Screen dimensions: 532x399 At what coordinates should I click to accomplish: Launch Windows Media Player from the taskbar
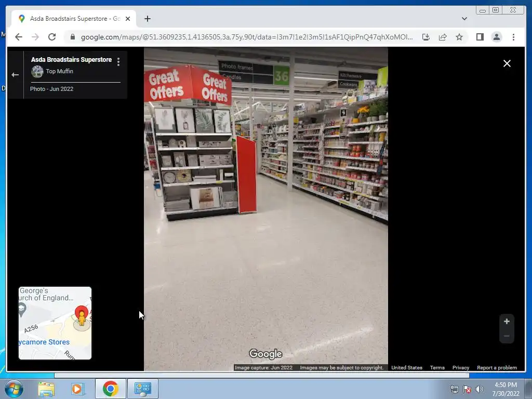77,389
